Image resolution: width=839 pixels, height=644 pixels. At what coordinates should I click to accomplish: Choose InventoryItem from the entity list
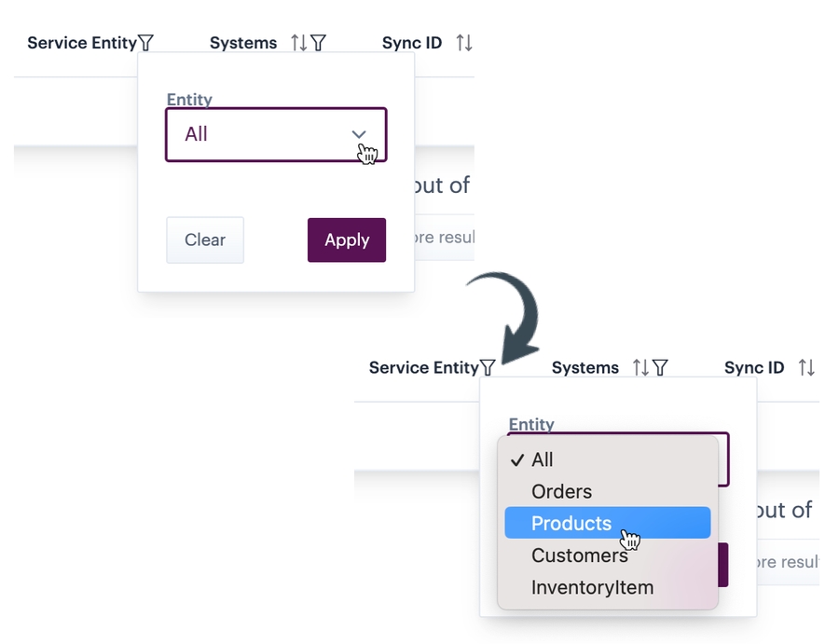click(x=592, y=588)
